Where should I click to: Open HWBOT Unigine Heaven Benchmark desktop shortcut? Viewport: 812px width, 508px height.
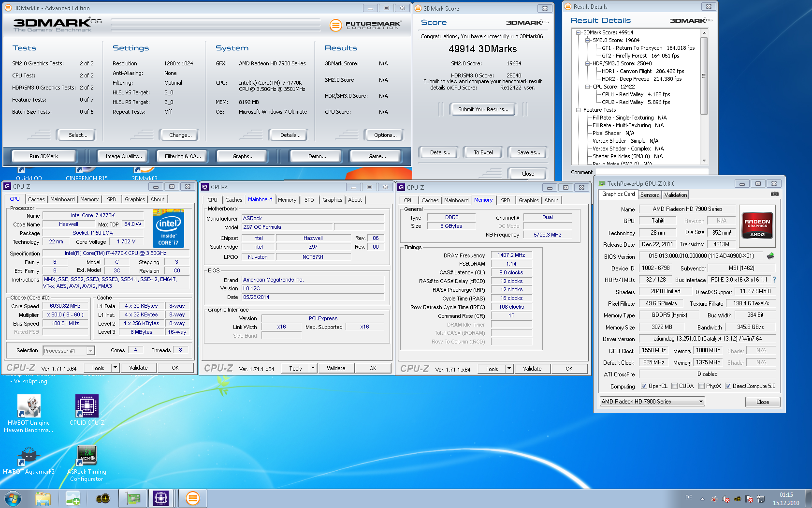click(x=29, y=414)
